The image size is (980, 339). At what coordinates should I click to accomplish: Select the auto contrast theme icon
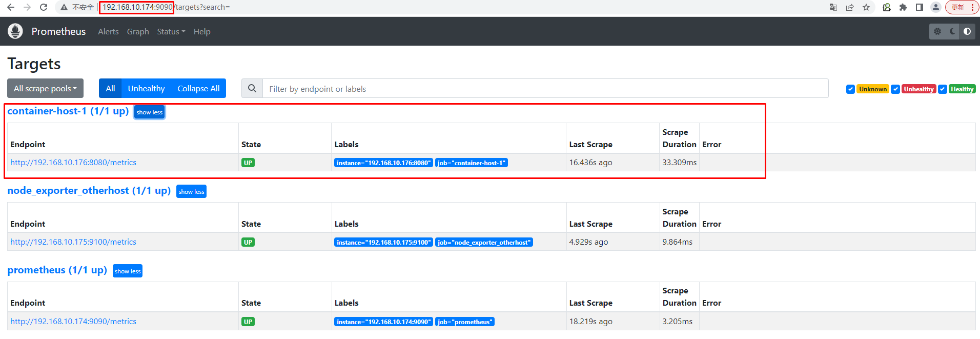coord(967,31)
